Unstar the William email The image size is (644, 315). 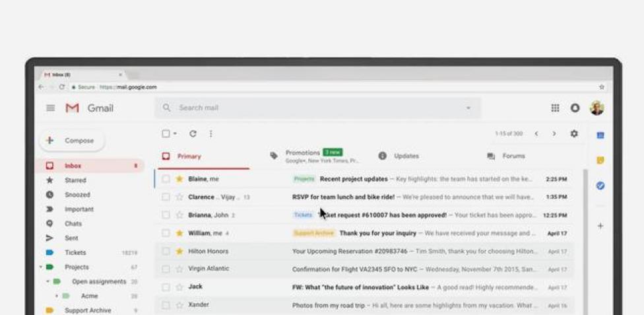point(179,233)
